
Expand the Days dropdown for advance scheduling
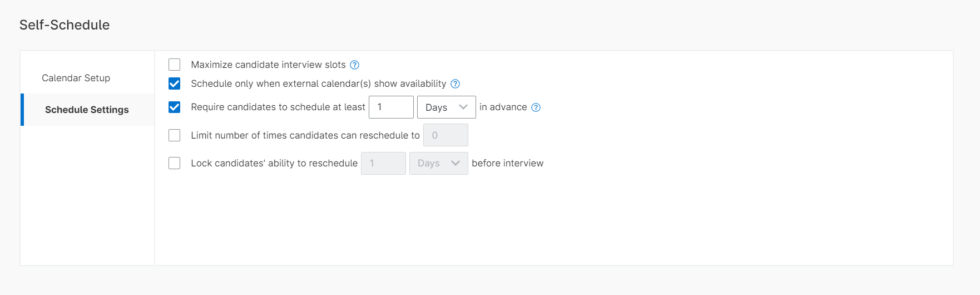tap(446, 107)
